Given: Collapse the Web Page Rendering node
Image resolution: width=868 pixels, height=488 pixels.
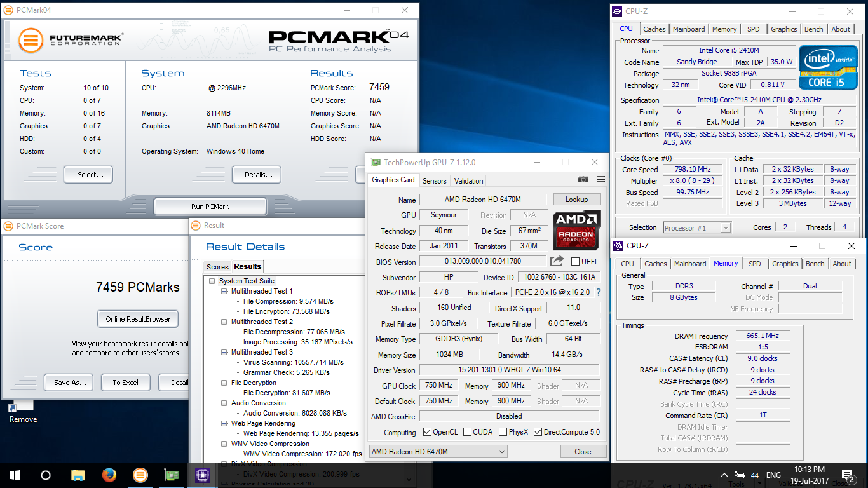Looking at the screenshot, I should coord(224,423).
